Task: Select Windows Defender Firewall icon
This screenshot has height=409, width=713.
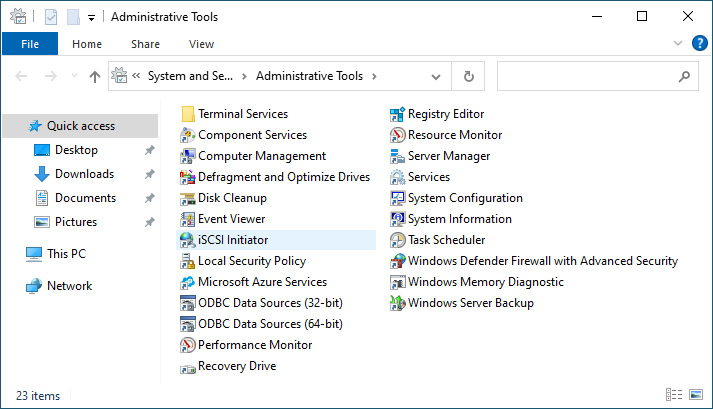Action: 397,261
